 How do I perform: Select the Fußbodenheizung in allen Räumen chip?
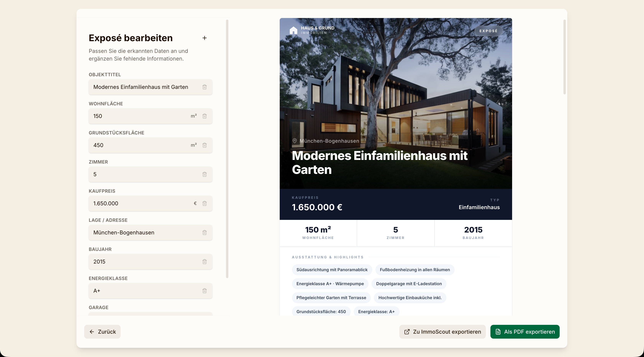point(415,270)
